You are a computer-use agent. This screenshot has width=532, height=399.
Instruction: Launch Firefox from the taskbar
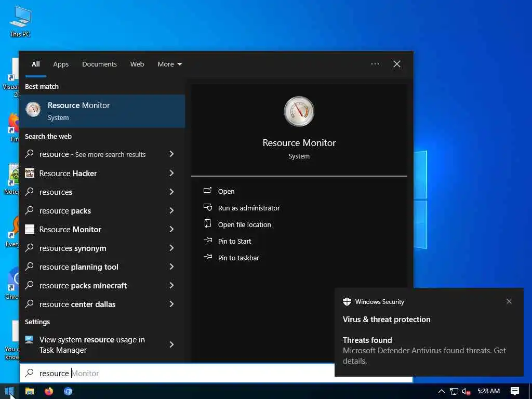(49, 391)
